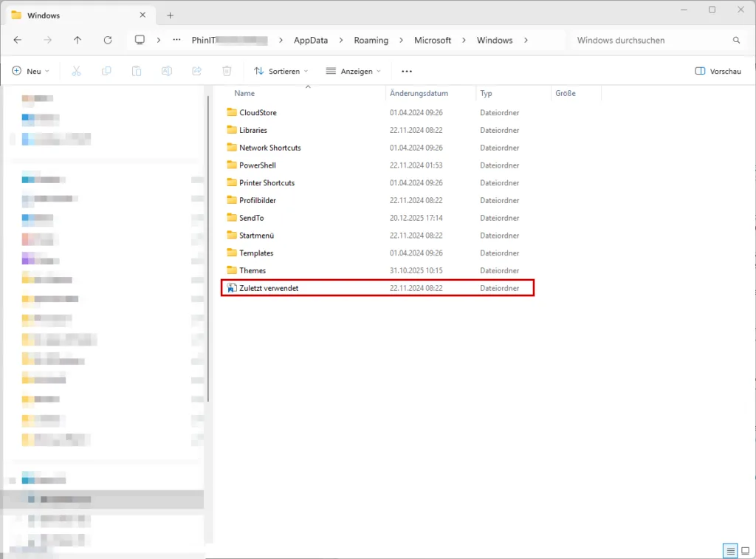Click the Cut scissors icon
This screenshot has width=756, height=559.
(76, 71)
